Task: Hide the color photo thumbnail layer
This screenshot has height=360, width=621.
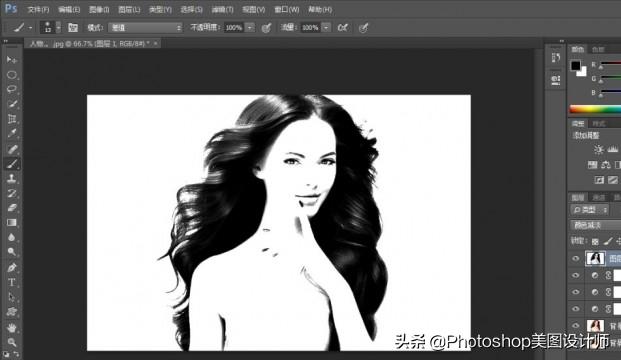Action: pyautogui.click(x=575, y=326)
